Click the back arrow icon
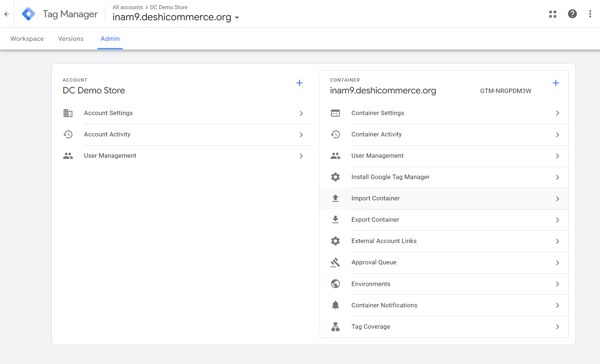This screenshot has height=364, width=600. (x=7, y=14)
